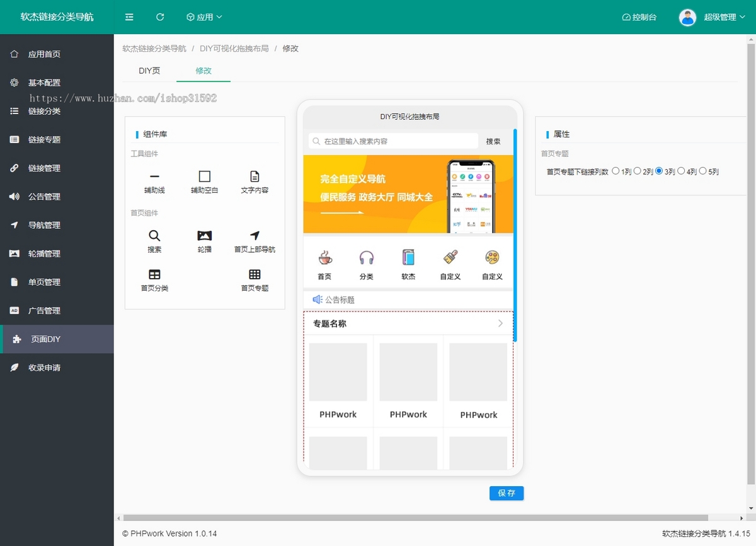756x546 pixels.
Task: Open 链接管理 in the sidebar
Action: point(44,168)
